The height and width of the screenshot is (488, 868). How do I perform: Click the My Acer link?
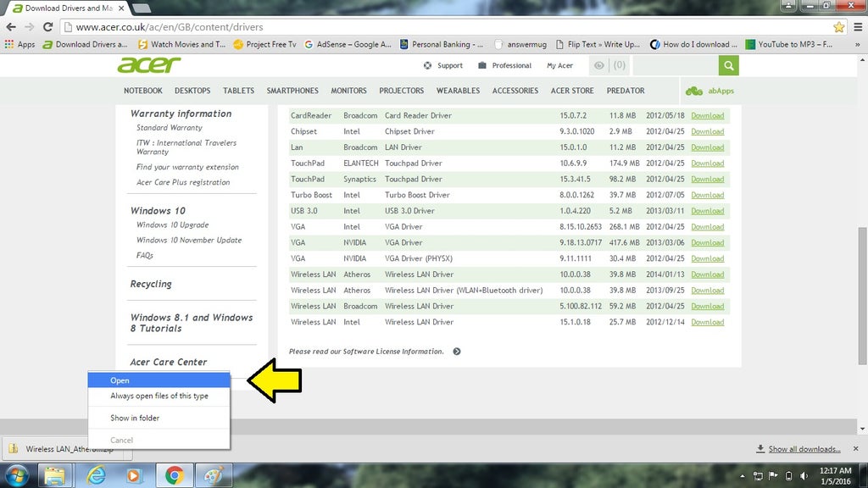[x=559, y=65]
